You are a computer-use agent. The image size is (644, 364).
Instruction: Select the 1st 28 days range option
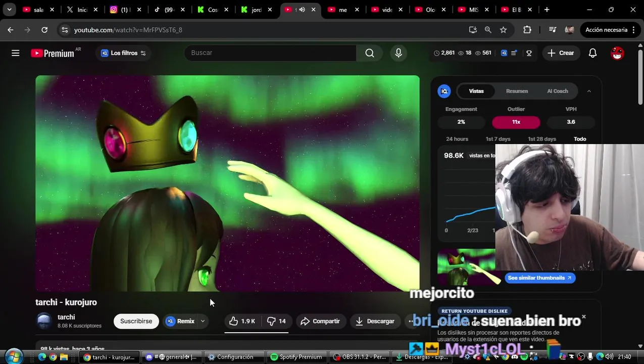542,139
